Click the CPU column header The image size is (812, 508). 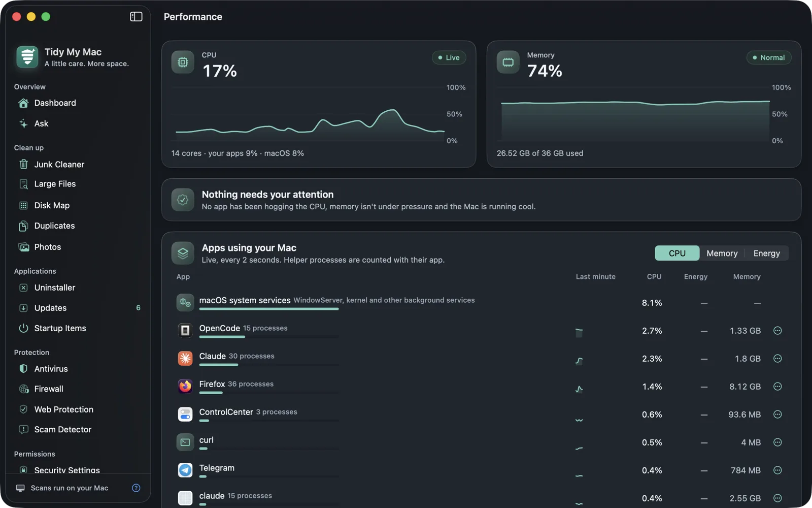click(x=654, y=277)
